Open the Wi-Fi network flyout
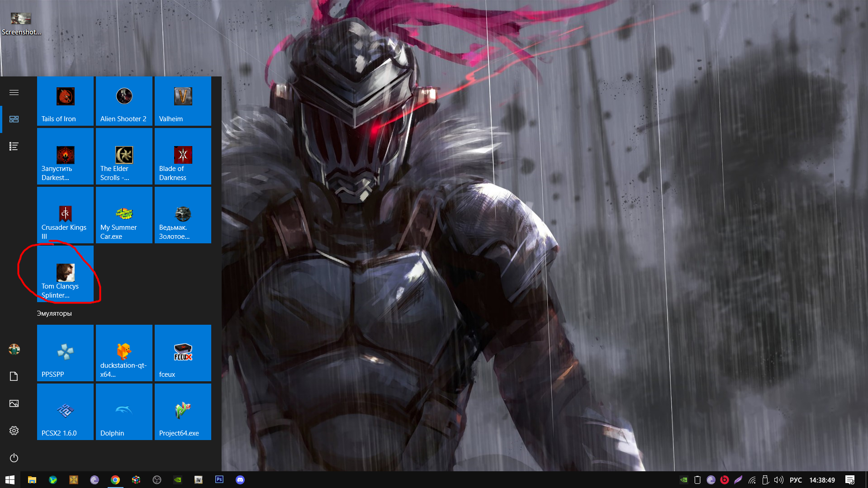The width and height of the screenshot is (868, 488). (x=752, y=480)
